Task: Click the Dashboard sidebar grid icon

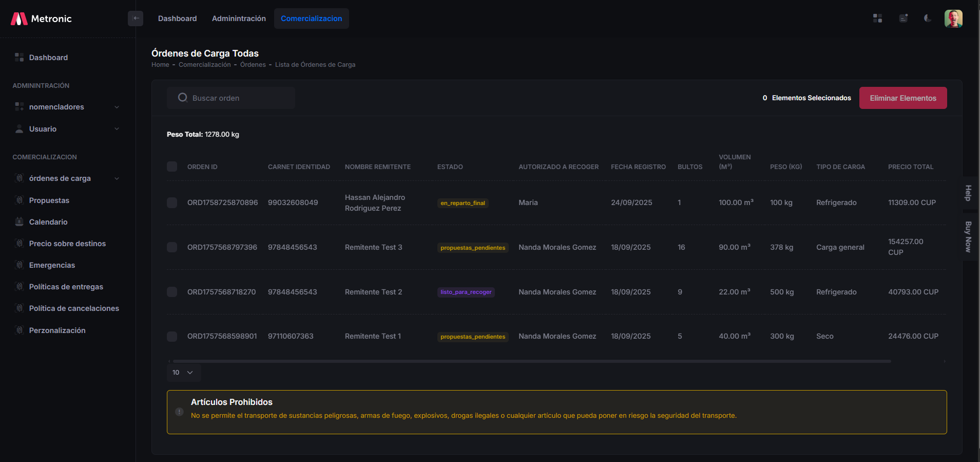Action: [20, 58]
